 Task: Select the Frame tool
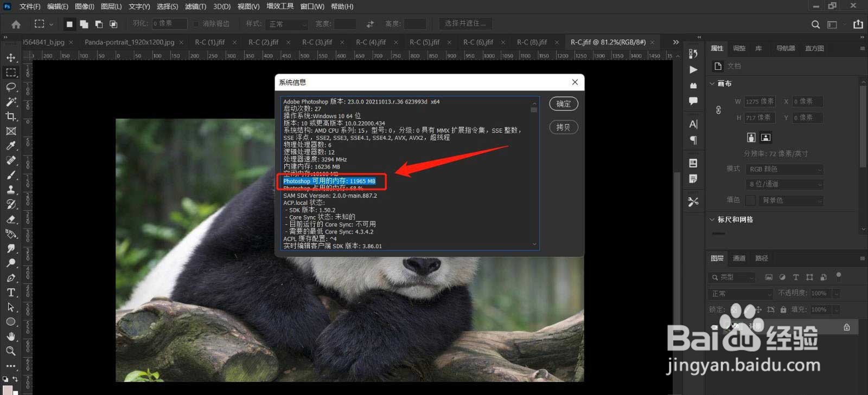click(11, 131)
